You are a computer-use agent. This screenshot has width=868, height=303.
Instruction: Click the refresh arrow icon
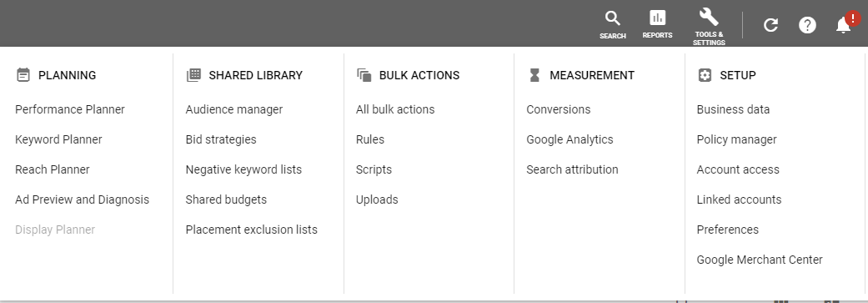(x=770, y=25)
